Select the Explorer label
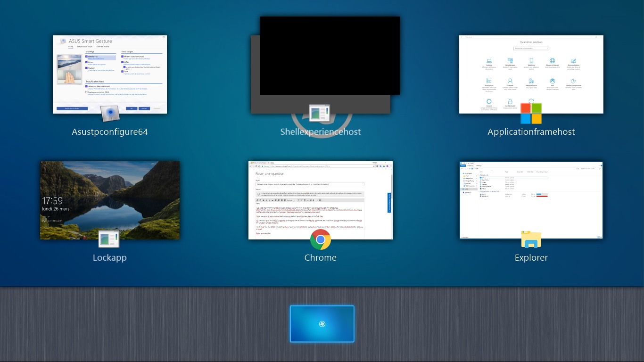644x362 pixels. pos(531,258)
